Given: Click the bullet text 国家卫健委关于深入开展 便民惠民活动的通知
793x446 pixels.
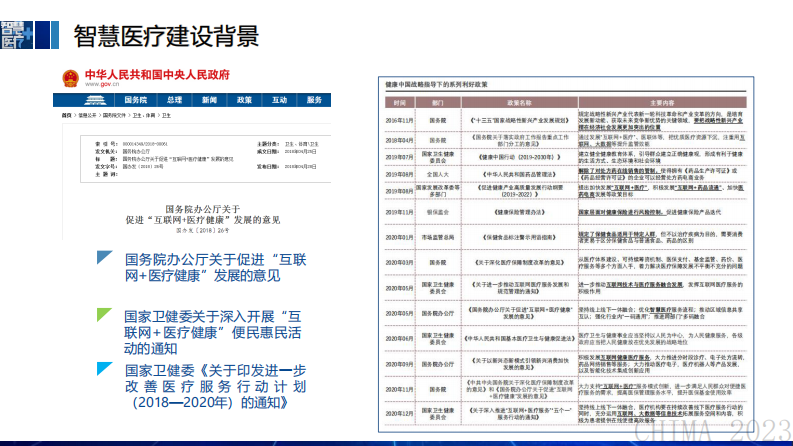Looking at the screenshot, I should 213,332.
